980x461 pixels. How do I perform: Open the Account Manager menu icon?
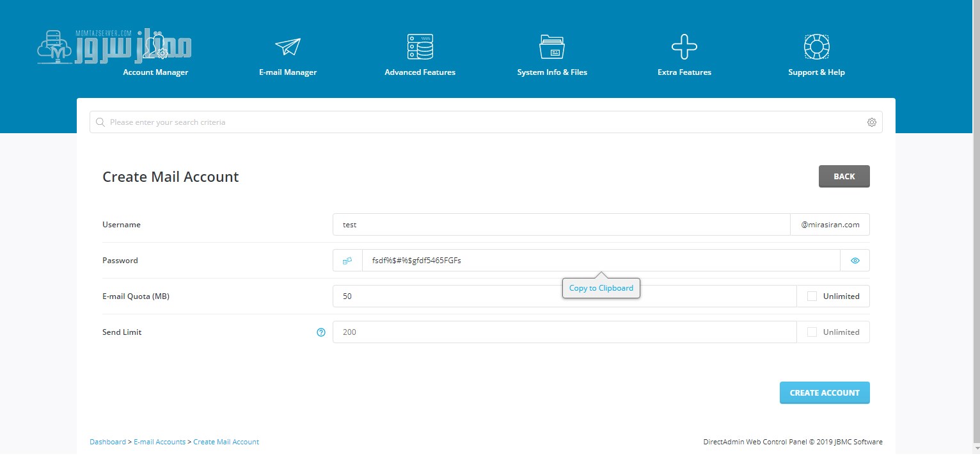(155, 47)
